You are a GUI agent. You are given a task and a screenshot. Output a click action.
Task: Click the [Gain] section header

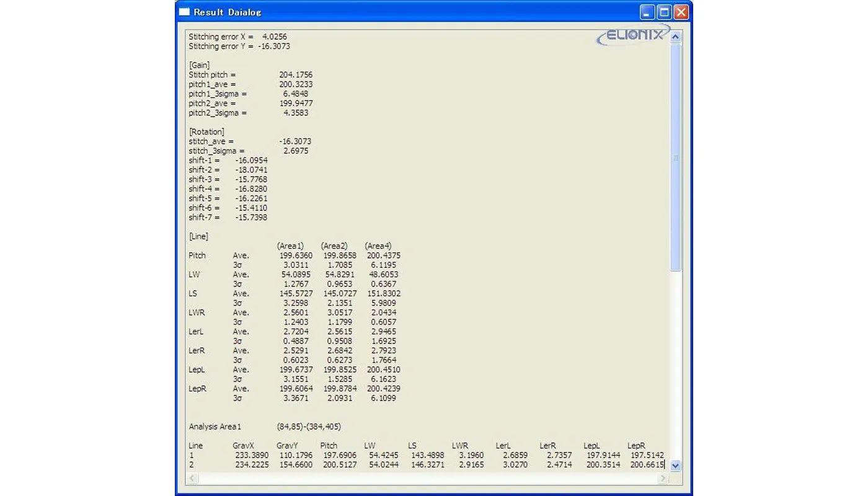(x=199, y=65)
